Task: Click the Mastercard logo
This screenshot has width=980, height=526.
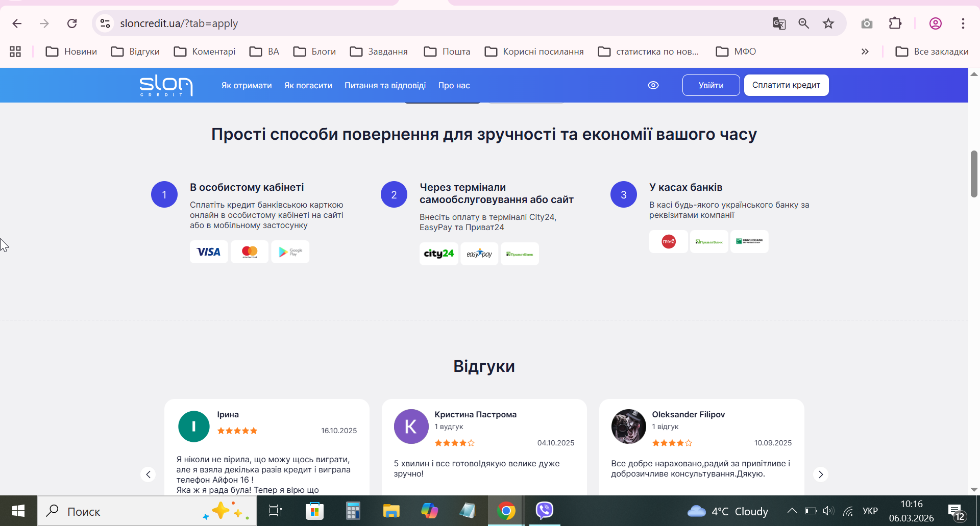Action: coord(250,252)
